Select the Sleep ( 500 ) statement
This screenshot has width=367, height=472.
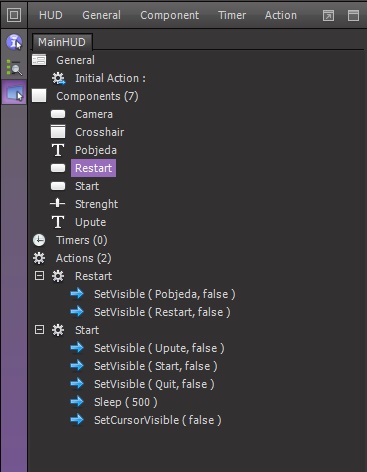tap(126, 402)
